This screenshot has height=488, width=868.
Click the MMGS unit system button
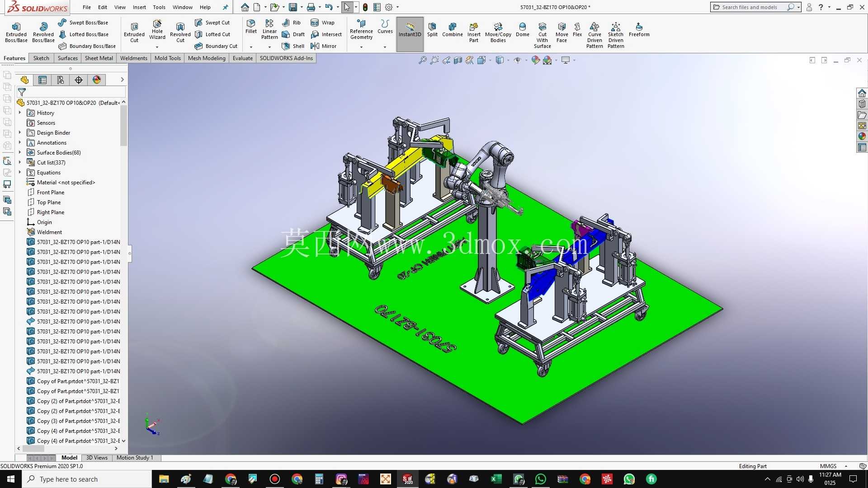(828, 466)
